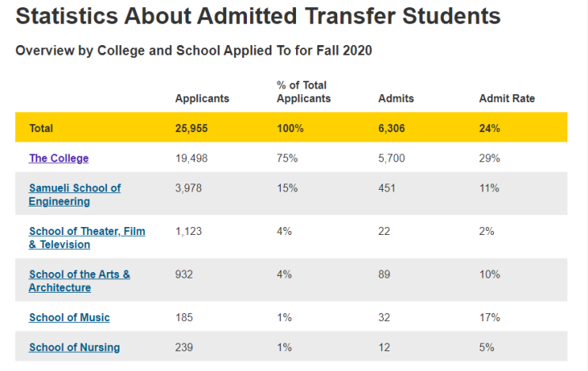This screenshot has width=588, height=371.
Task: Open School of the Arts & Architecture link
Action: [x=79, y=281]
